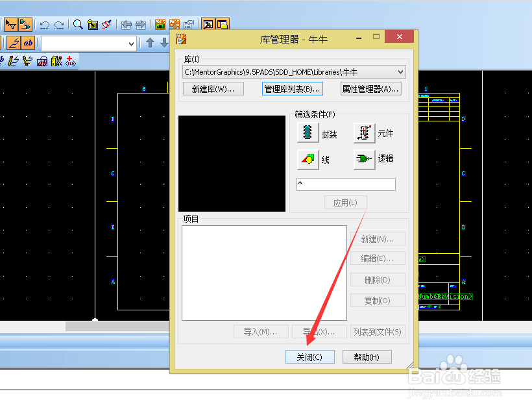Open the sheet hierarchy toolbar icon

coord(25,25)
